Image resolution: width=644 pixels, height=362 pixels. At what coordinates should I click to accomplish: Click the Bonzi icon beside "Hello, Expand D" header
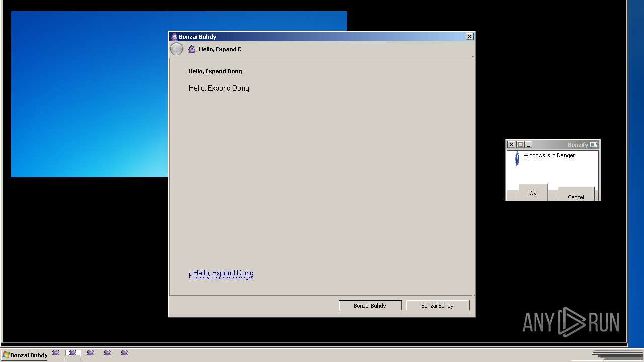[192, 49]
